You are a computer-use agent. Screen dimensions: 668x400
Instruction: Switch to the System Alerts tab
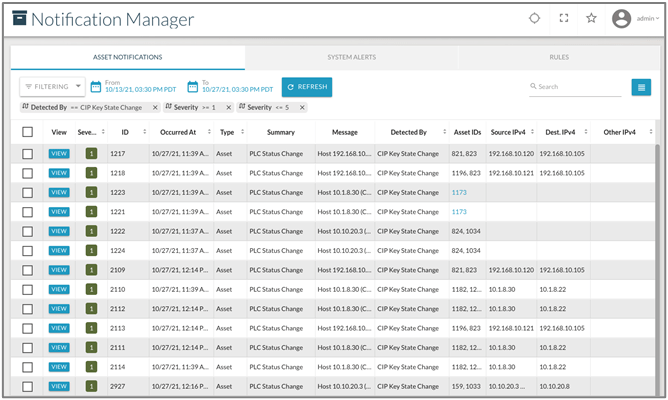coord(351,57)
